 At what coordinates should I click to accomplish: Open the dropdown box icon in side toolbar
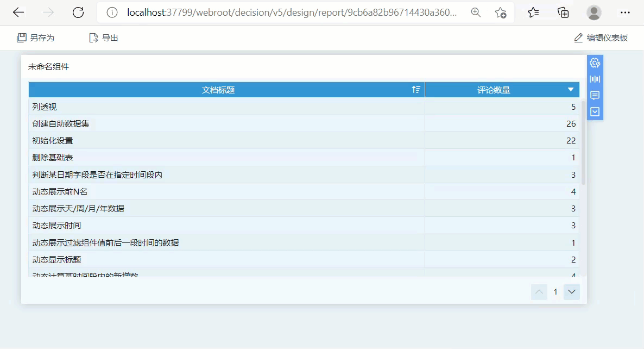pos(595,112)
